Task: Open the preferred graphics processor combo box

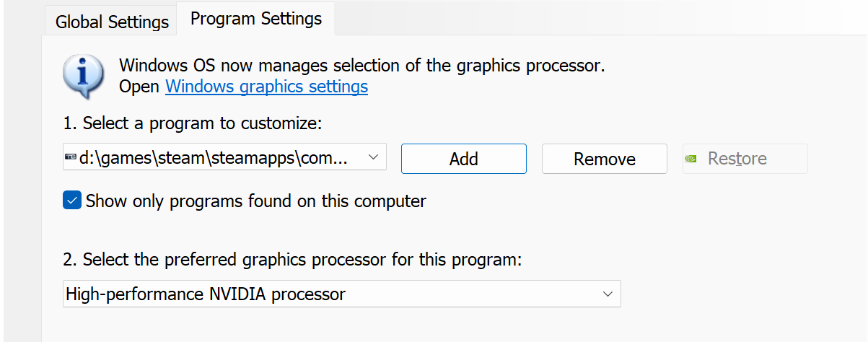Action: coord(341,294)
